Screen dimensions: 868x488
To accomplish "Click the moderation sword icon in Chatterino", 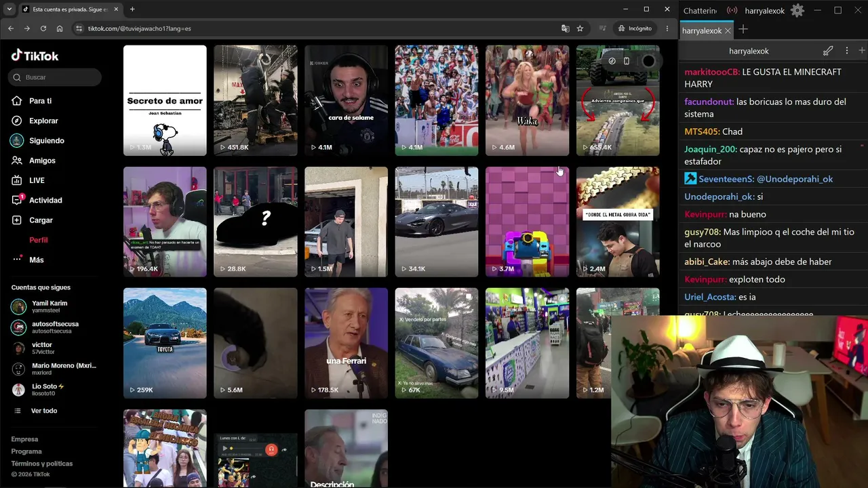I will pyautogui.click(x=828, y=51).
